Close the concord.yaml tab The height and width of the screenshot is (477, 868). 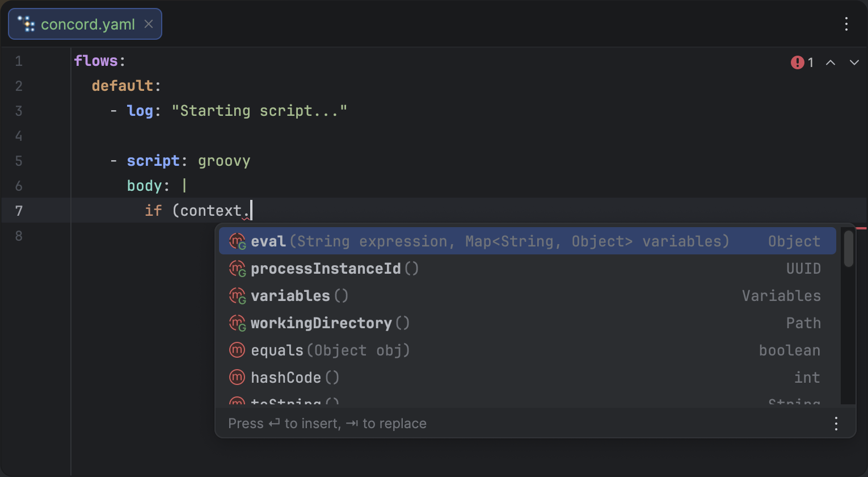coord(148,24)
